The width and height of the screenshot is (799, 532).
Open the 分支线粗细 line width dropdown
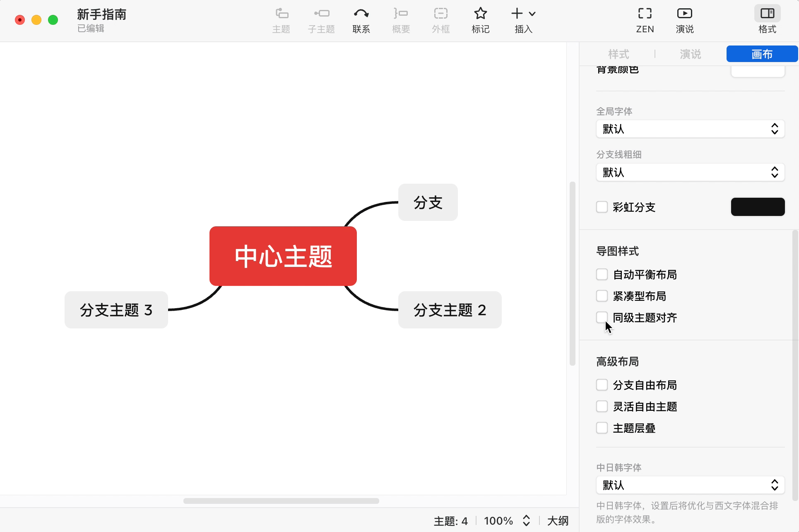coord(690,172)
